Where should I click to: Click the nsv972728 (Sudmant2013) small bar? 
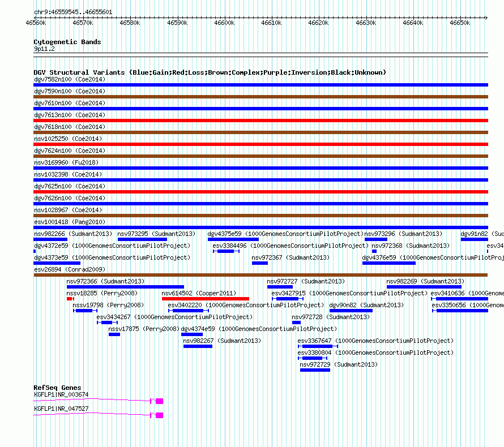point(296,323)
